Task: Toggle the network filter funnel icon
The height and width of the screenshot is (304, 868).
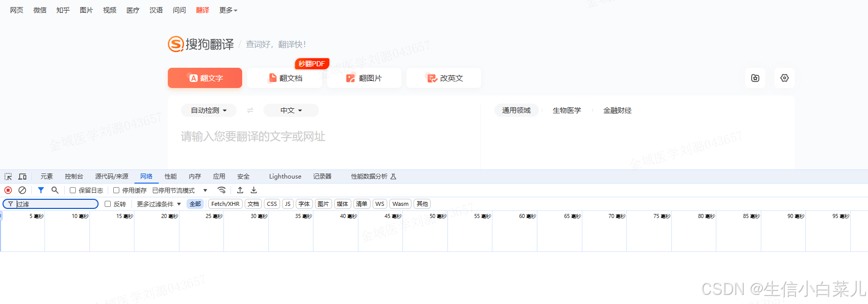Action: [x=41, y=190]
